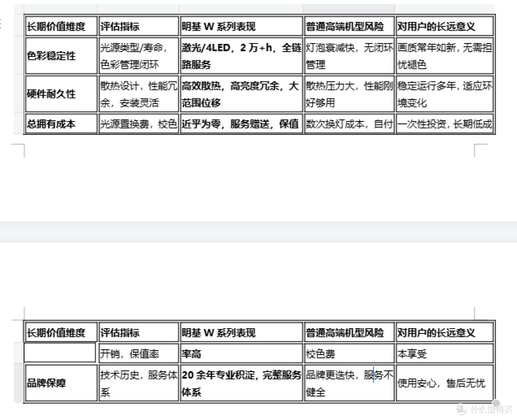Select 普通高端机型风险 header on second page

[349, 332]
